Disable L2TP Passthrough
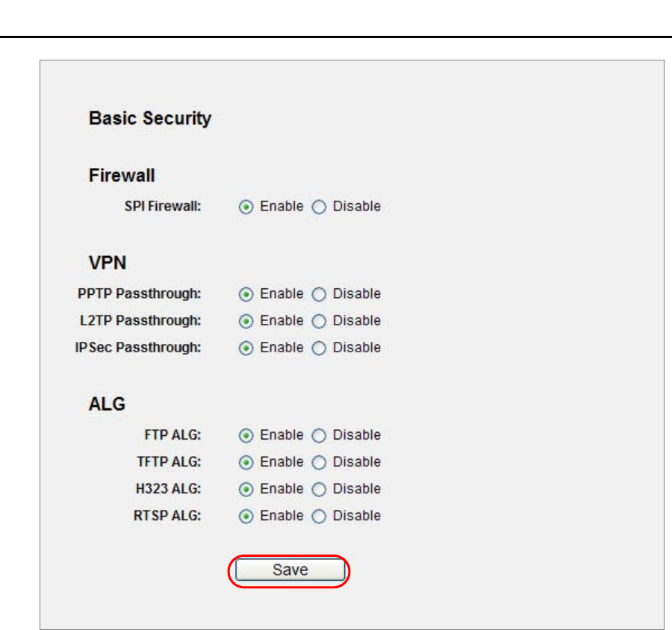672x630 pixels. click(x=319, y=322)
